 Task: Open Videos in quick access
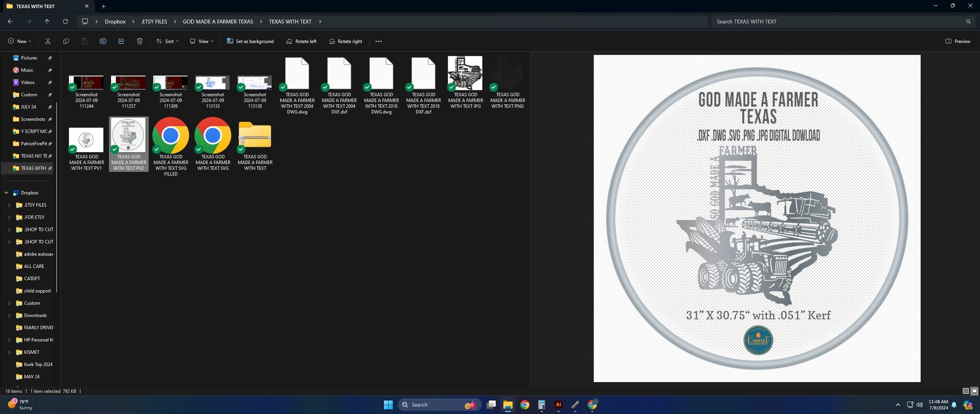28,82
